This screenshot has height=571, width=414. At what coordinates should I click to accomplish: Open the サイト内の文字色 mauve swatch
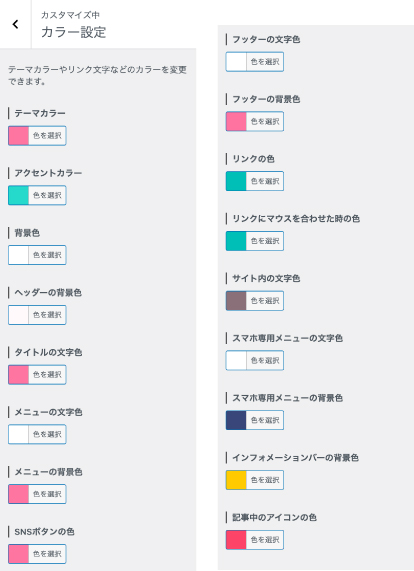pos(236,301)
